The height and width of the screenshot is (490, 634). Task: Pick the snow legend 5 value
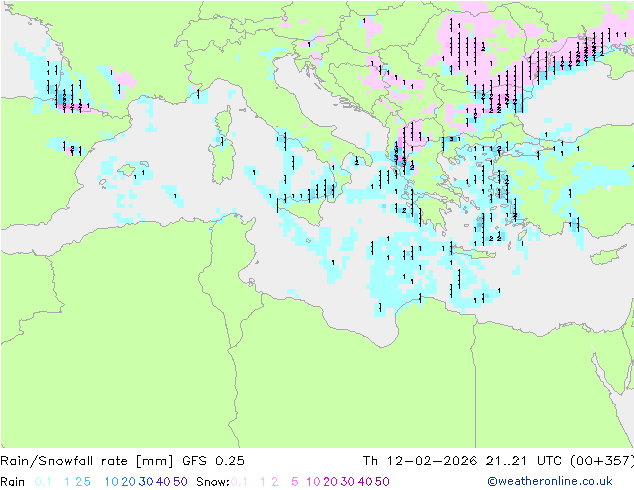[295, 482]
